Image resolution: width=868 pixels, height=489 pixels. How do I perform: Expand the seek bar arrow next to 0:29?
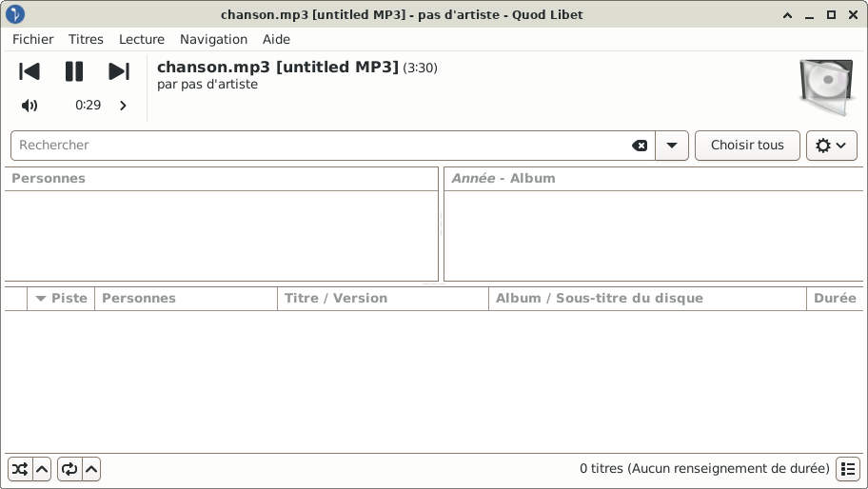[123, 105]
